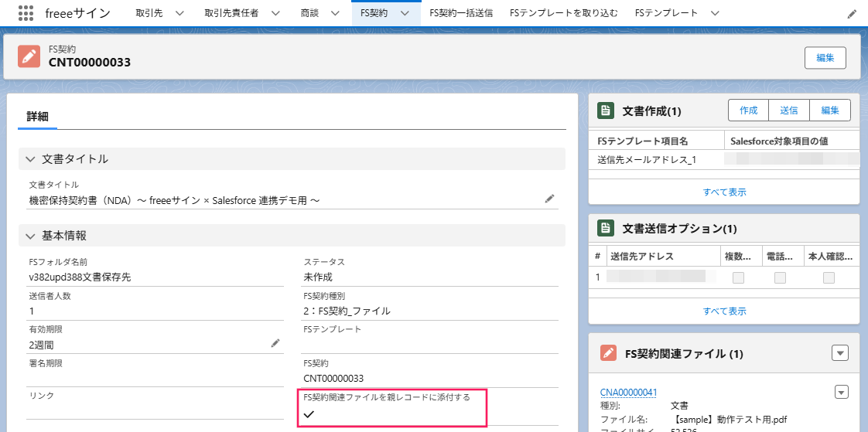Image resolution: width=868 pixels, height=432 pixels.
Task: Go to the 取引先責任者 tab
Action: [231, 13]
